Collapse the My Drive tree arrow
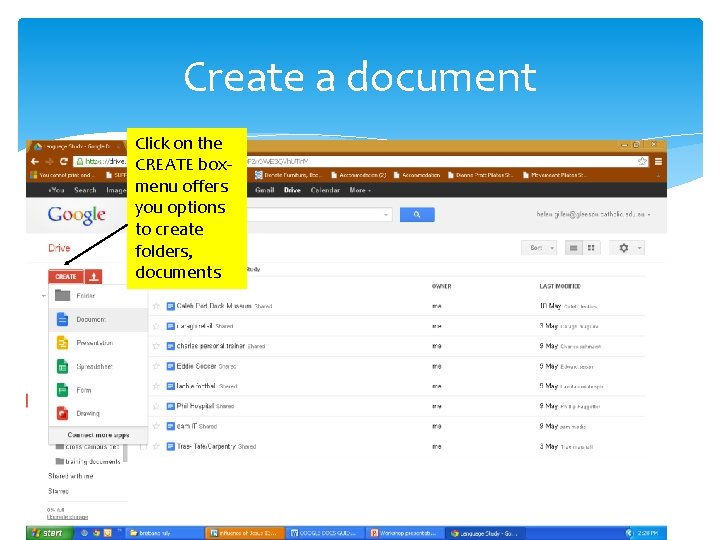The image size is (720, 540). pos(44,296)
